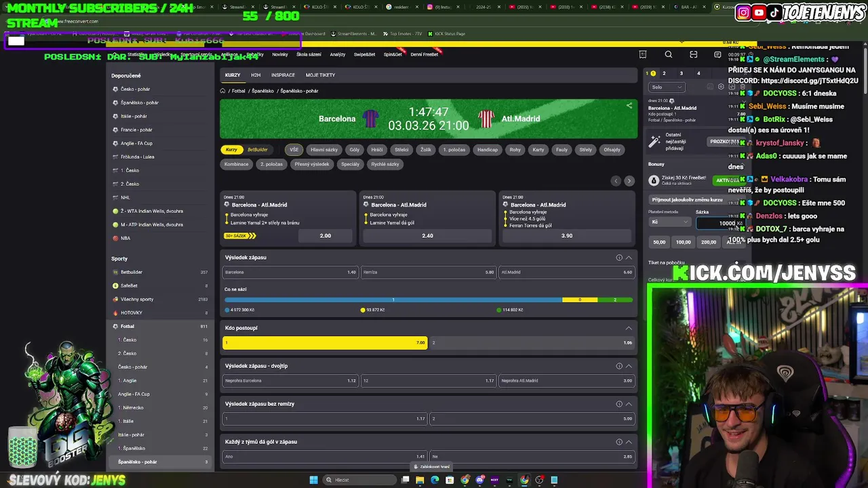The image size is (868, 488).
Task: Open Windows Start menu
Action: pos(313,480)
